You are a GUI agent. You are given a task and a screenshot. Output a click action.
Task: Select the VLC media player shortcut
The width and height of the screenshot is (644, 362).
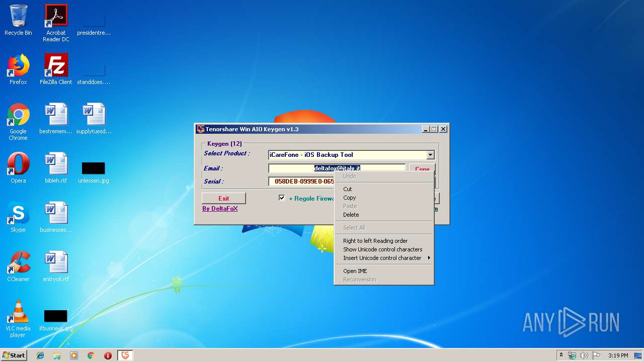pos(18,319)
